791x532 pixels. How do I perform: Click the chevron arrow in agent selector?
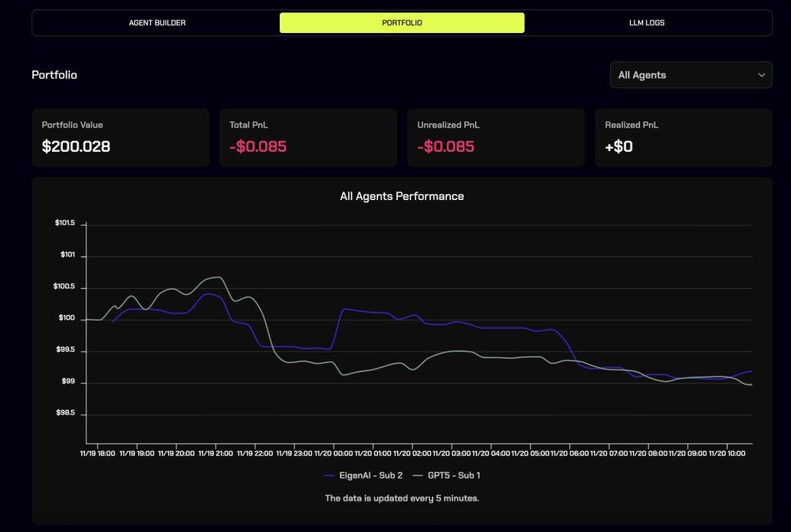pyautogui.click(x=761, y=75)
